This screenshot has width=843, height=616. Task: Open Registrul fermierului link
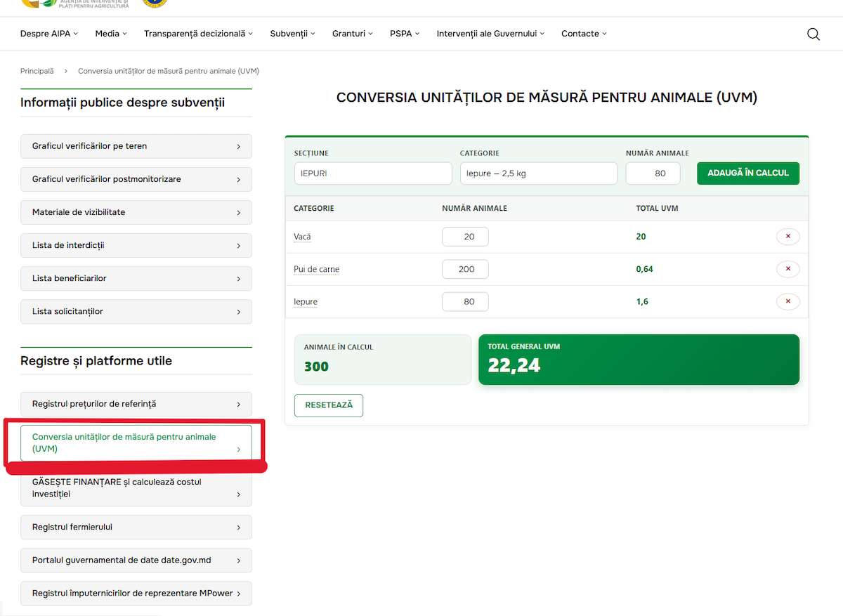[x=136, y=527]
